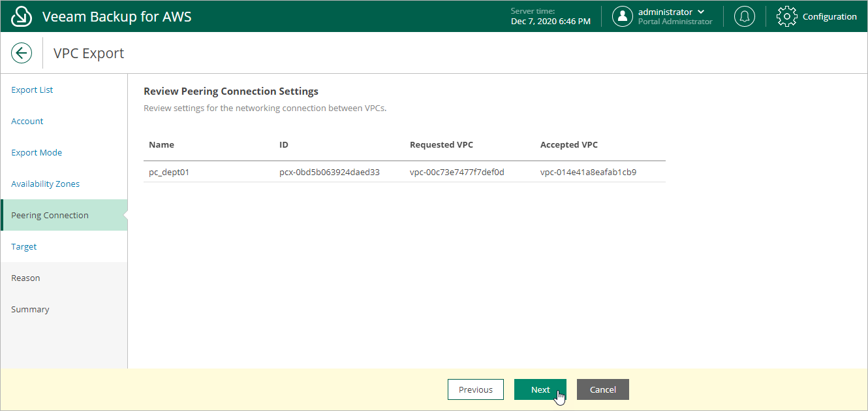Image resolution: width=868 pixels, height=411 pixels.
Task: Click the ID column header
Action: point(284,144)
